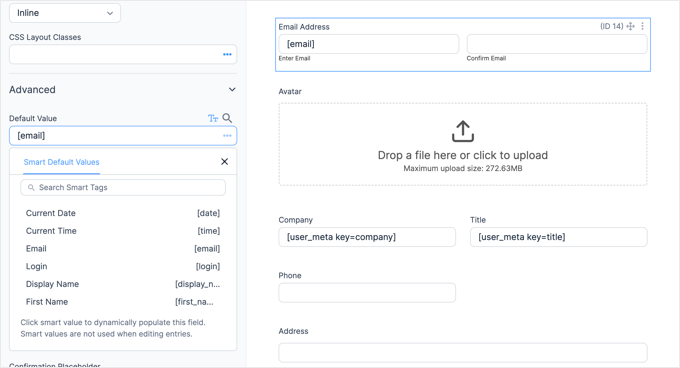
Task: Click the Title input field
Action: point(559,237)
